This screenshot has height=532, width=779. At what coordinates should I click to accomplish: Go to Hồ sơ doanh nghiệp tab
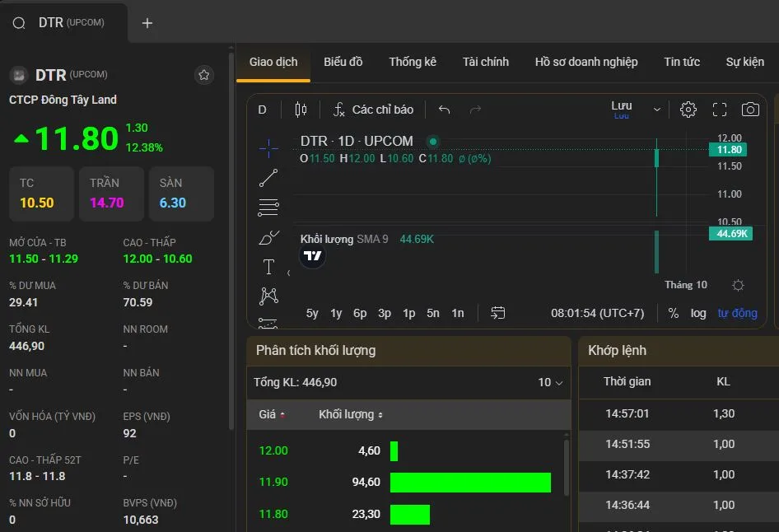(586, 62)
